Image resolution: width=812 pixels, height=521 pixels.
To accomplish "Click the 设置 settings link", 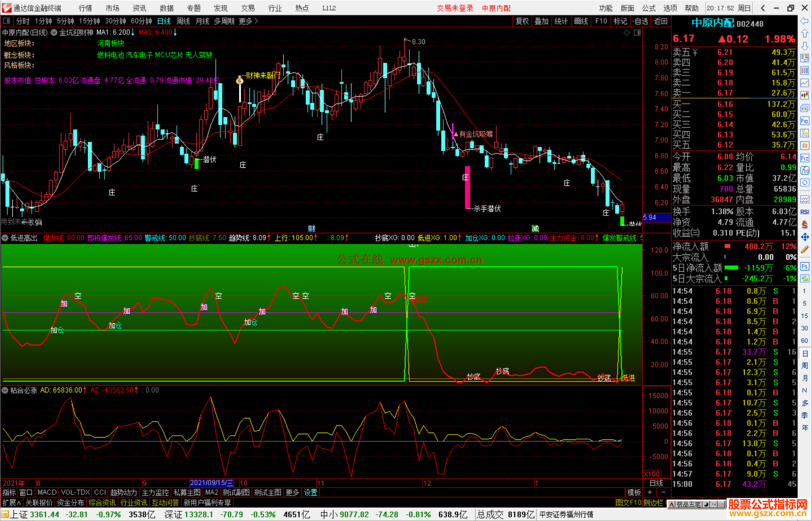I will tap(310, 492).
